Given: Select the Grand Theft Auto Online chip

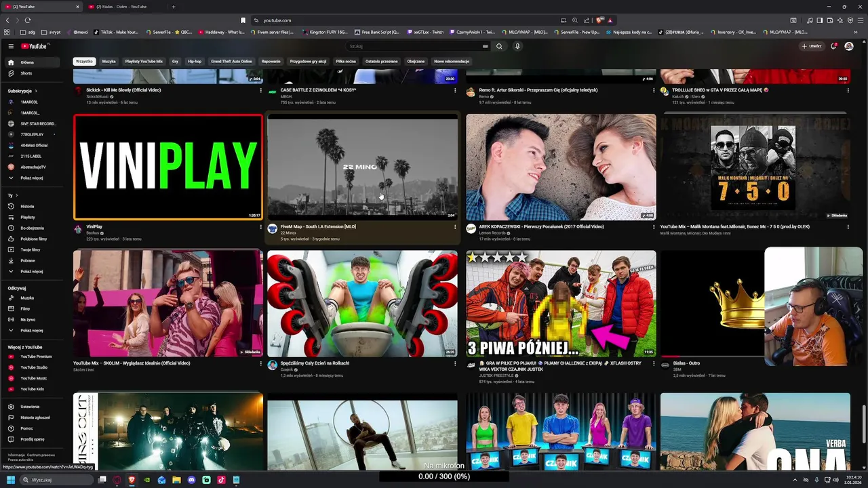Looking at the screenshot, I should click(232, 61).
